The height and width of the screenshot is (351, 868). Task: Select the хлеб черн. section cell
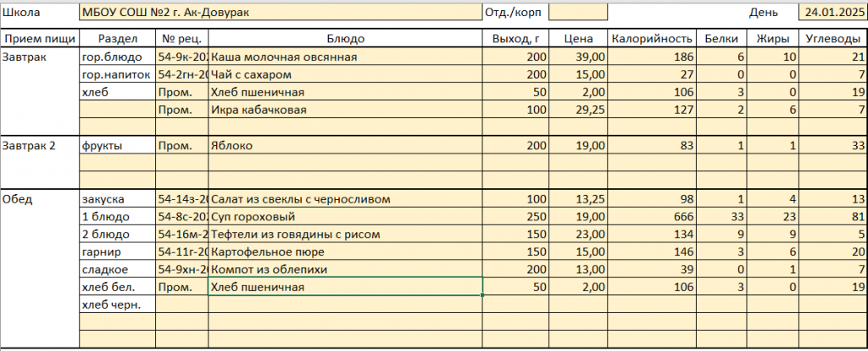(117, 304)
